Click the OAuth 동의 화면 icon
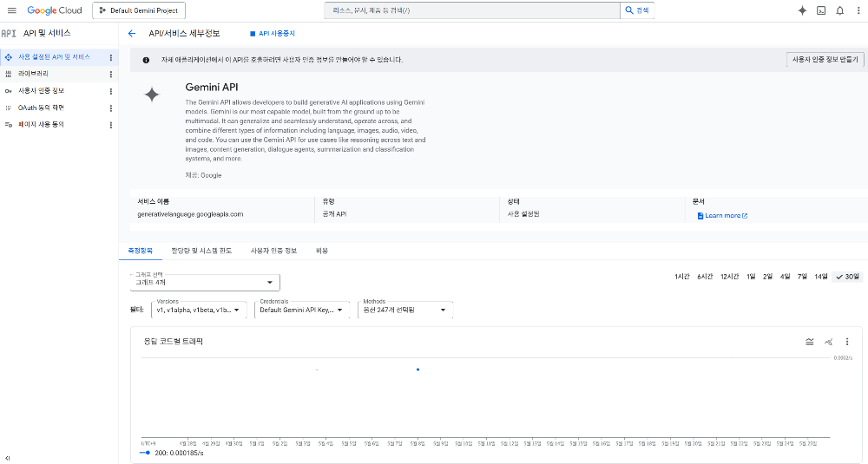This screenshot has height=464, width=868. pyautogui.click(x=9, y=108)
